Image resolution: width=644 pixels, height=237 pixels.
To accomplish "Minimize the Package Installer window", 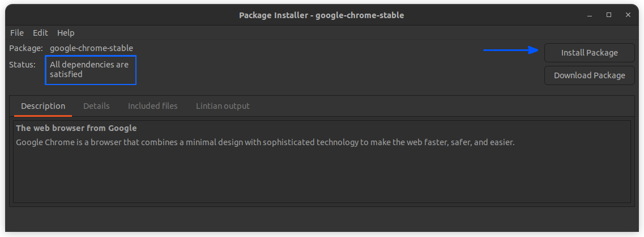I will point(590,15).
